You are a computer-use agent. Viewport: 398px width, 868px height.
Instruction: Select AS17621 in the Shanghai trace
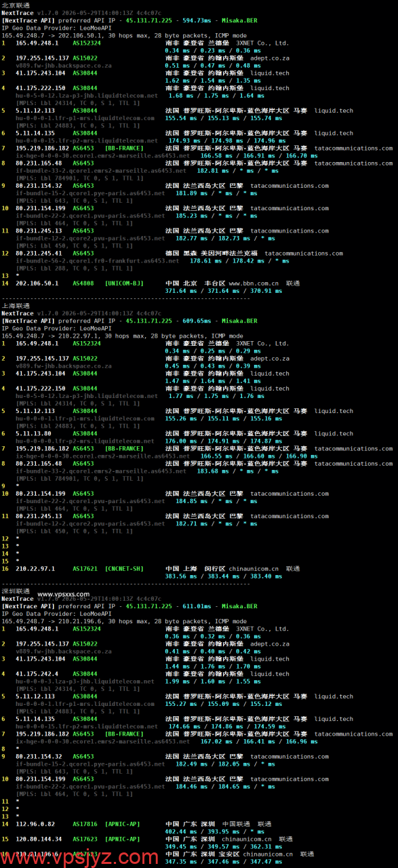pos(85,569)
